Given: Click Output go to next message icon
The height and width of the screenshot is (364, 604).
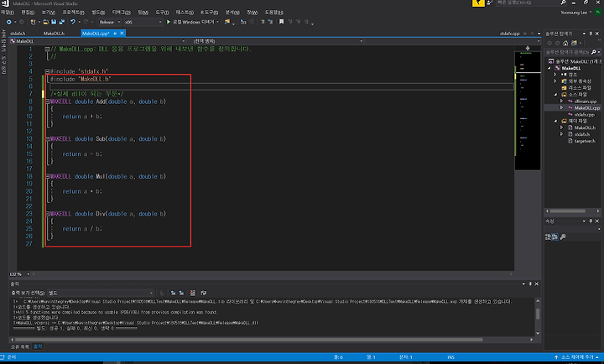Looking at the screenshot, I should pyautogui.click(x=181, y=293).
